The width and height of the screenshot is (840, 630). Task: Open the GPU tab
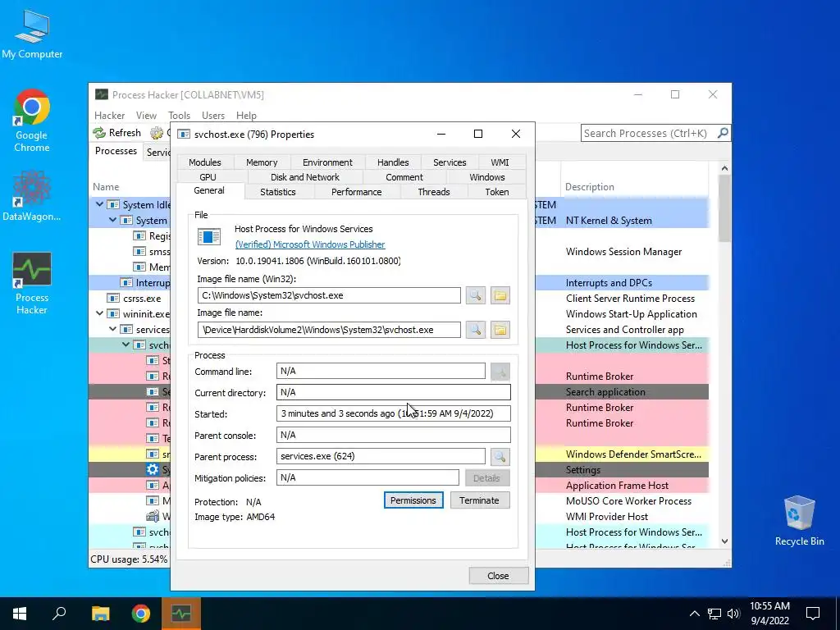coord(208,177)
